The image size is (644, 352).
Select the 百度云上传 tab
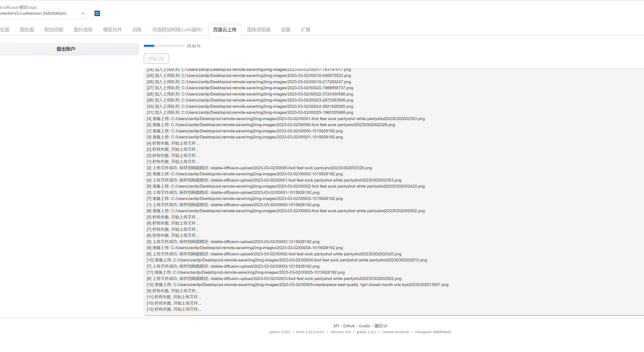(225, 29)
